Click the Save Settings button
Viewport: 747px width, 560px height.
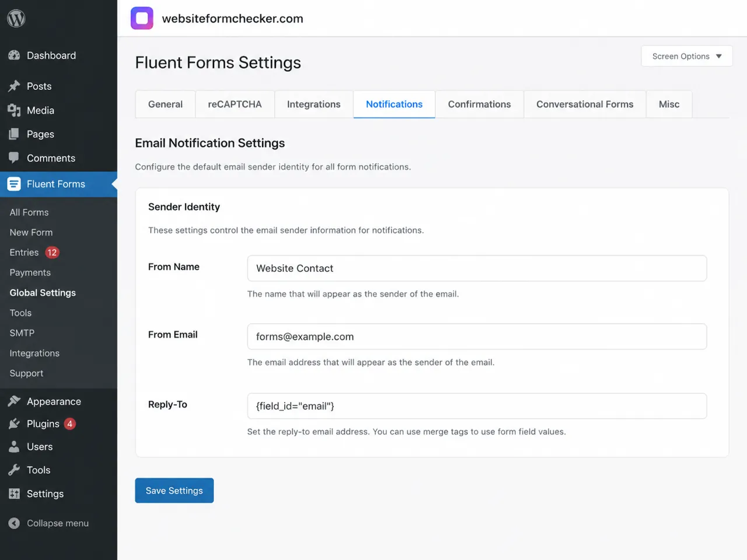coord(174,491)
